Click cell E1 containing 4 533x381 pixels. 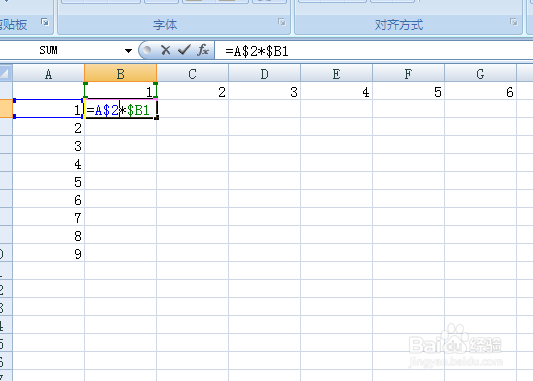337,91
